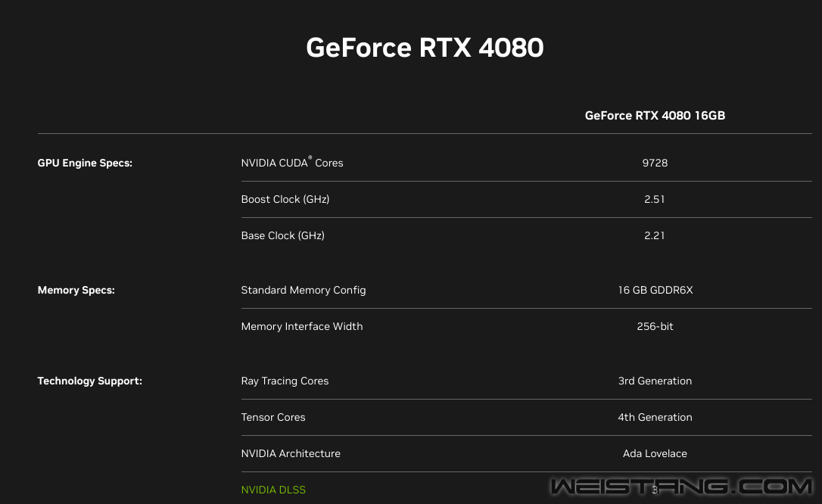Viewport: 822px width, 504px height.
Task: Select the 256-bit value
Action: [x=655, y=326]
